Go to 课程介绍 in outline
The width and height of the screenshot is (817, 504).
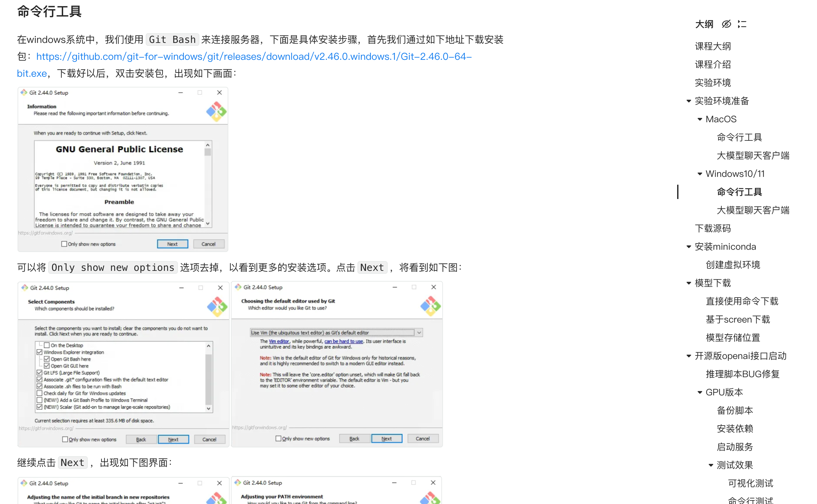tap(713, 64)
